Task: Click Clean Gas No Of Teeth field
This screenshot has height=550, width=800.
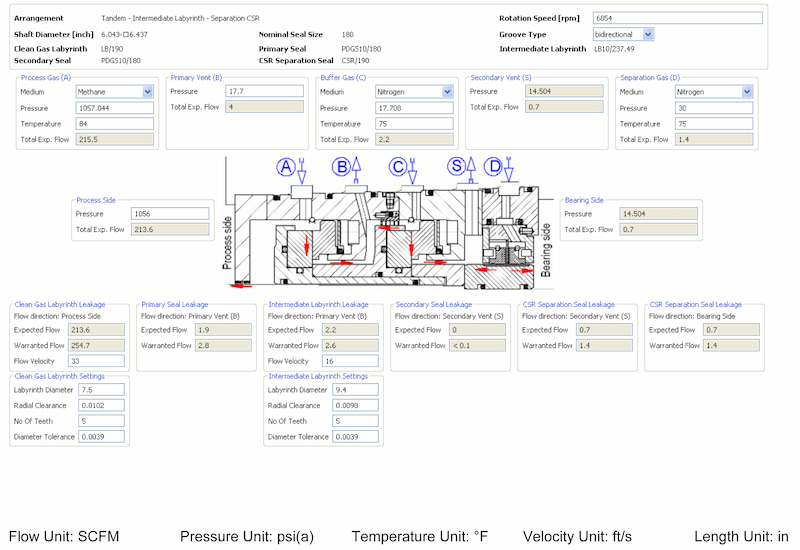Action: [x=102, y=421]
